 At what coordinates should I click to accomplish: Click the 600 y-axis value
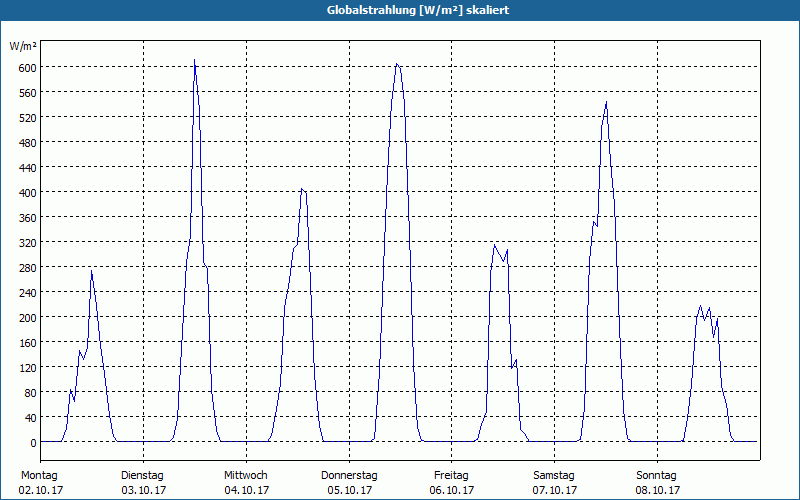coord(26,68)
